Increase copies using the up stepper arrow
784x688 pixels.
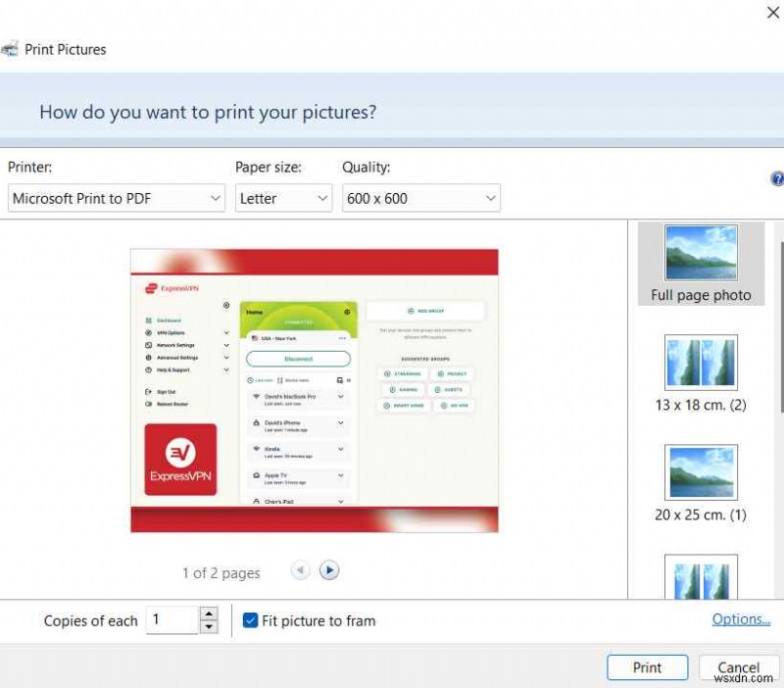point(210,614)
